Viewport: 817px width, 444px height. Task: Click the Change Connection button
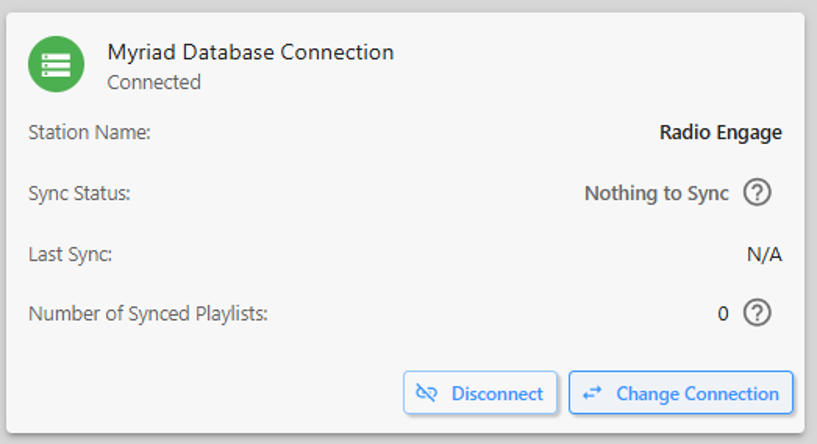pyautogui.click(x=681, y=392)
